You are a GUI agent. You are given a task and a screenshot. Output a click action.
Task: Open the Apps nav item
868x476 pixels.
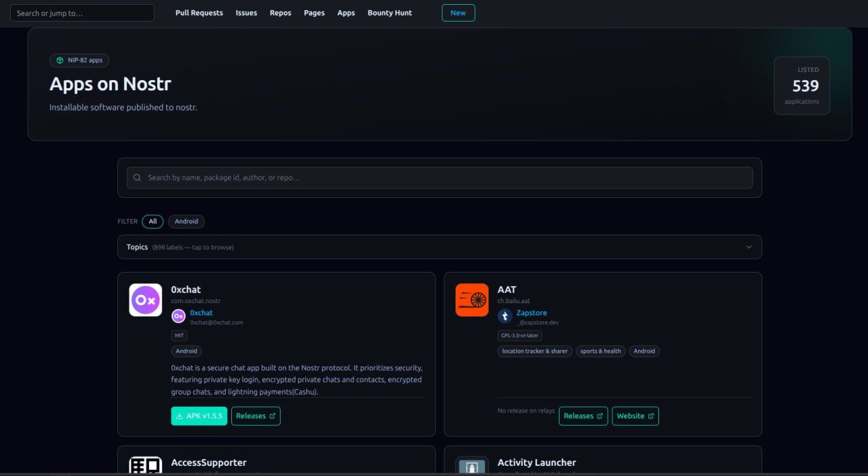347,13
